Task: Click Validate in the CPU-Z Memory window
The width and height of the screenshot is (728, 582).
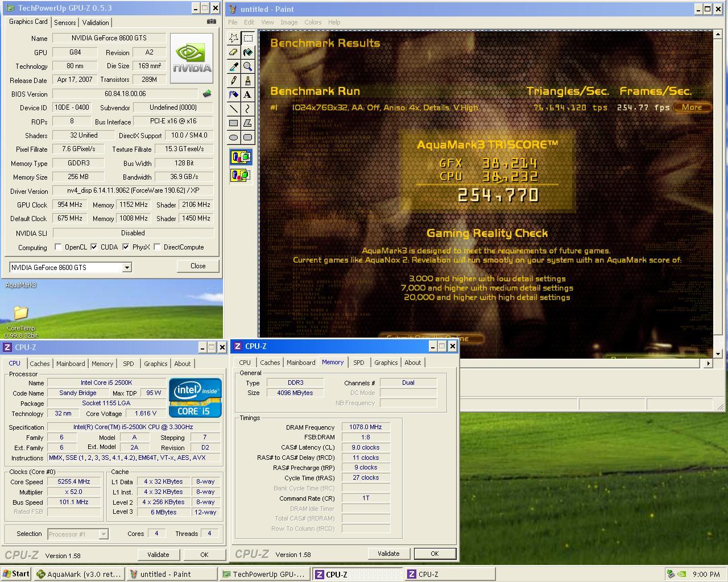Action: click(x=388, y=554)
